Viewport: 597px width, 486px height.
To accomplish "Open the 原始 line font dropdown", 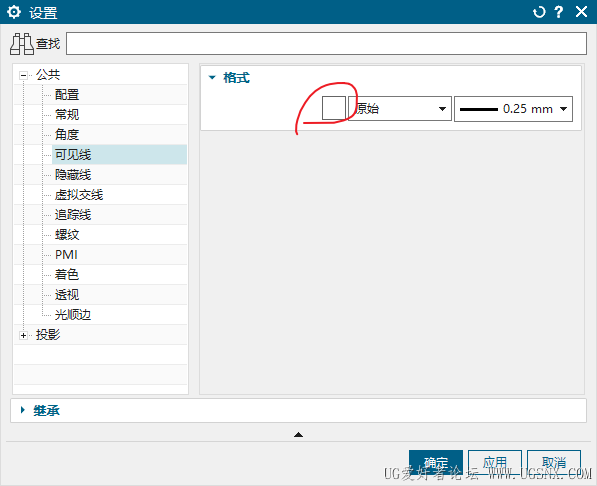I will (400, 109).
